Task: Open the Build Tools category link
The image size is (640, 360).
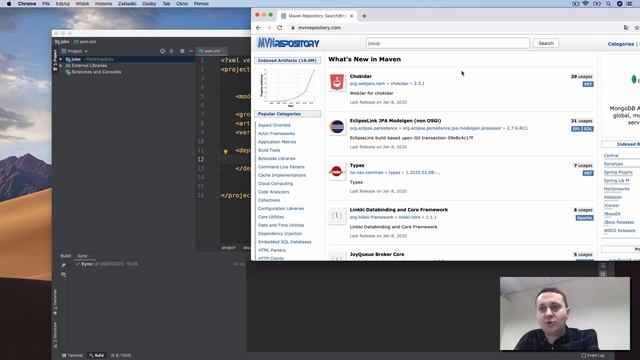Action: (x=269, y=150)
